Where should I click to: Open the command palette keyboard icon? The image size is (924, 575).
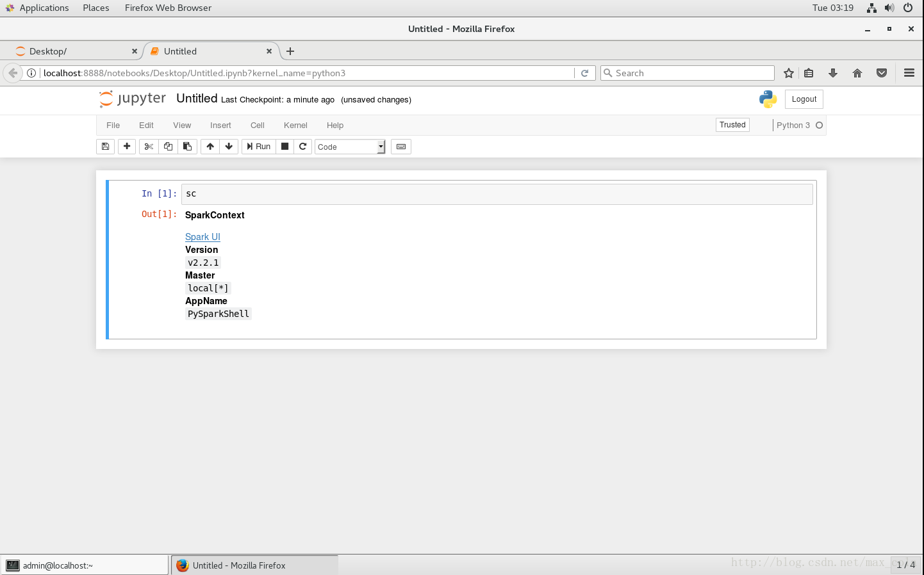pos(401,147)
